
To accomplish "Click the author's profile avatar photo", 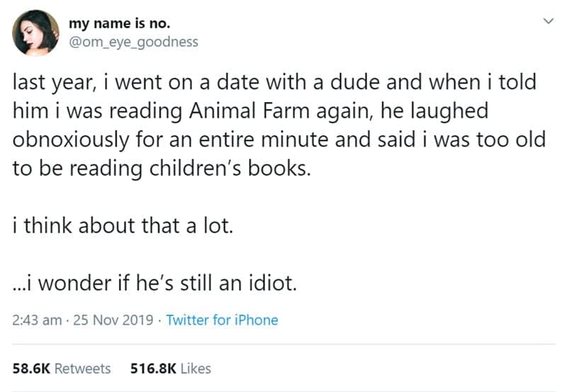I will 35,34.
